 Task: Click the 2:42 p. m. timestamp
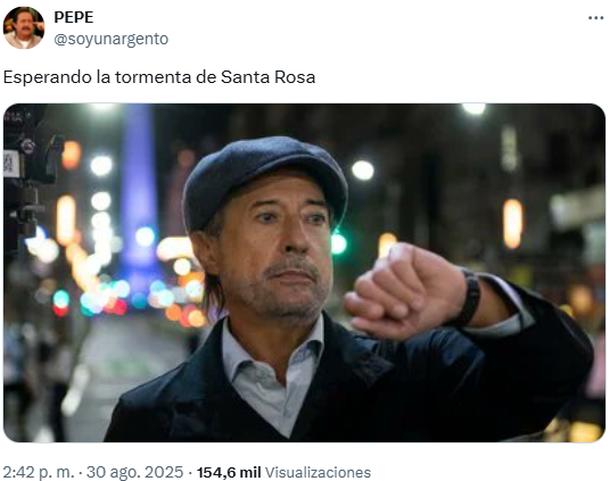[x=38, y=472]
